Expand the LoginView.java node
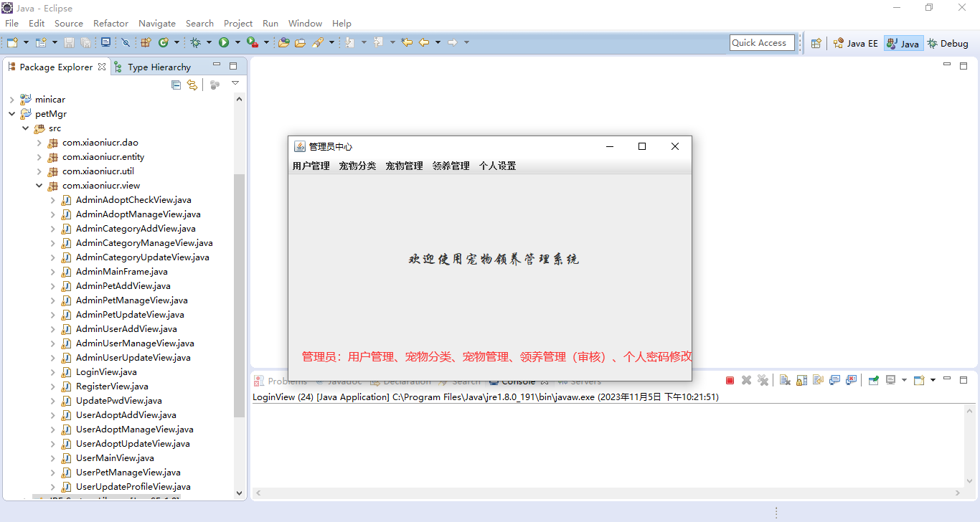The height and width of the screenshot is (522, 980). coord(52,372)
